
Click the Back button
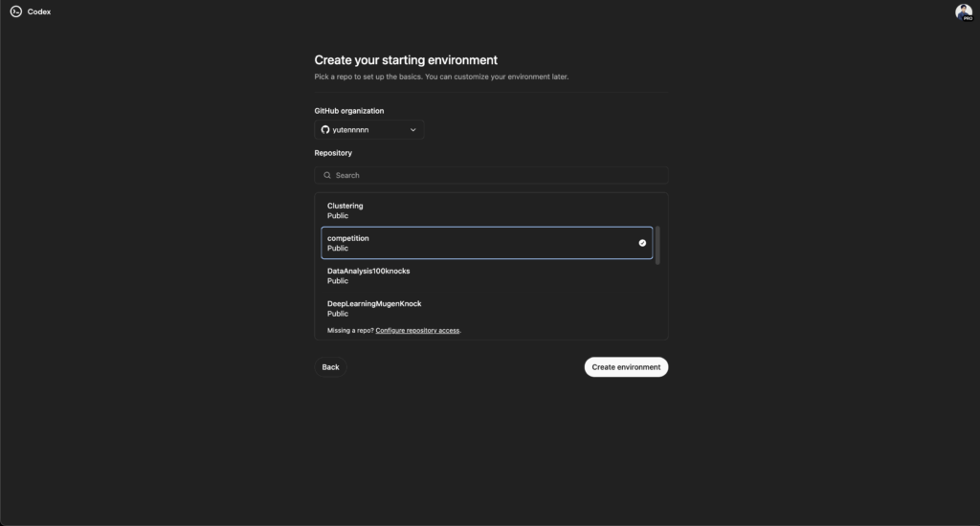(x=330, y=366)
